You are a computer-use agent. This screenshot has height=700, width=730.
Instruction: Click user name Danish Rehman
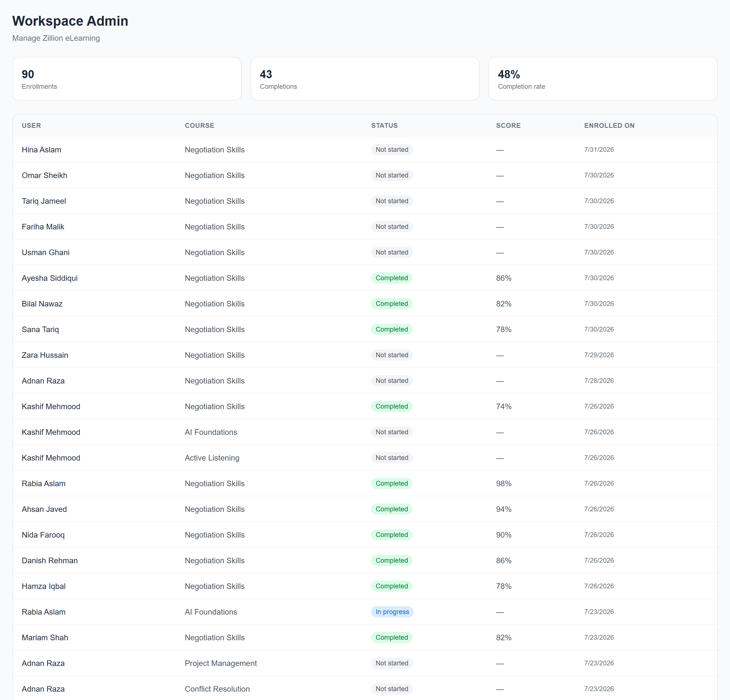click(x=50, y=561)
